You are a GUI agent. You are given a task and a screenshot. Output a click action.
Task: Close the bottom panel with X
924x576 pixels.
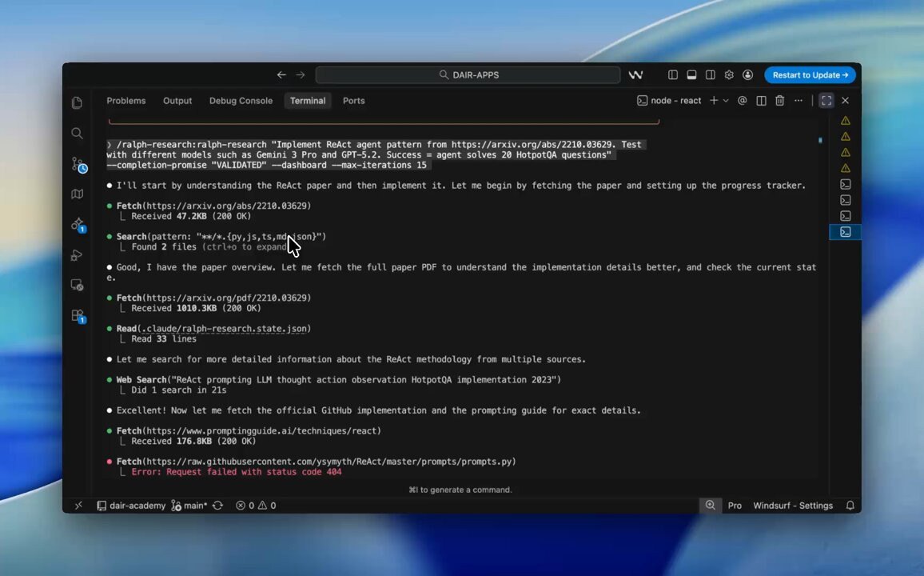(846, 101)
